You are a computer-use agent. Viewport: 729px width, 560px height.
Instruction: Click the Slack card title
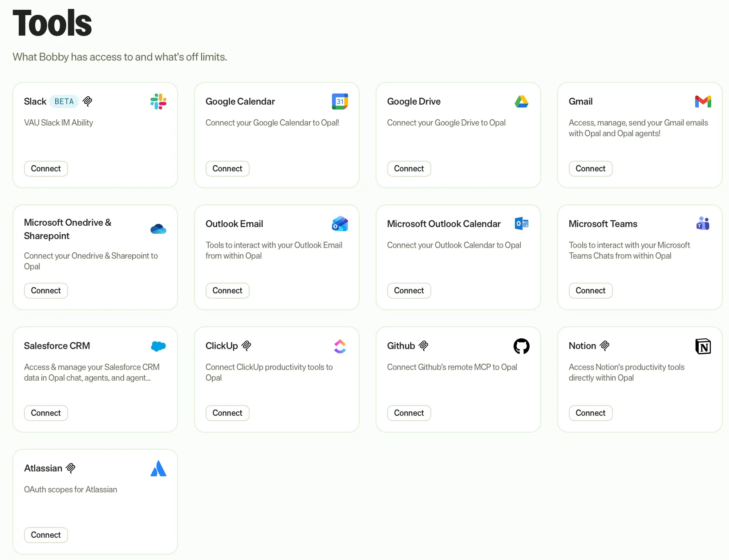(x=35, y=101)
